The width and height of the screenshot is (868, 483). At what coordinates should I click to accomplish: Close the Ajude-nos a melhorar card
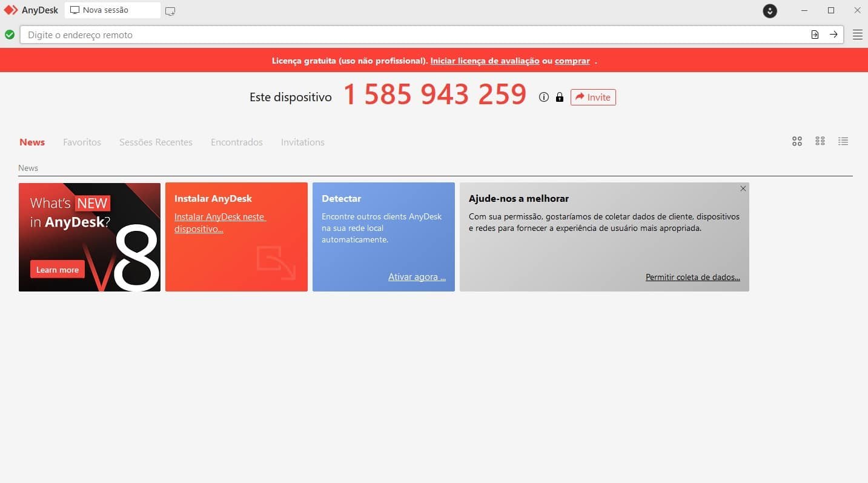743,188
